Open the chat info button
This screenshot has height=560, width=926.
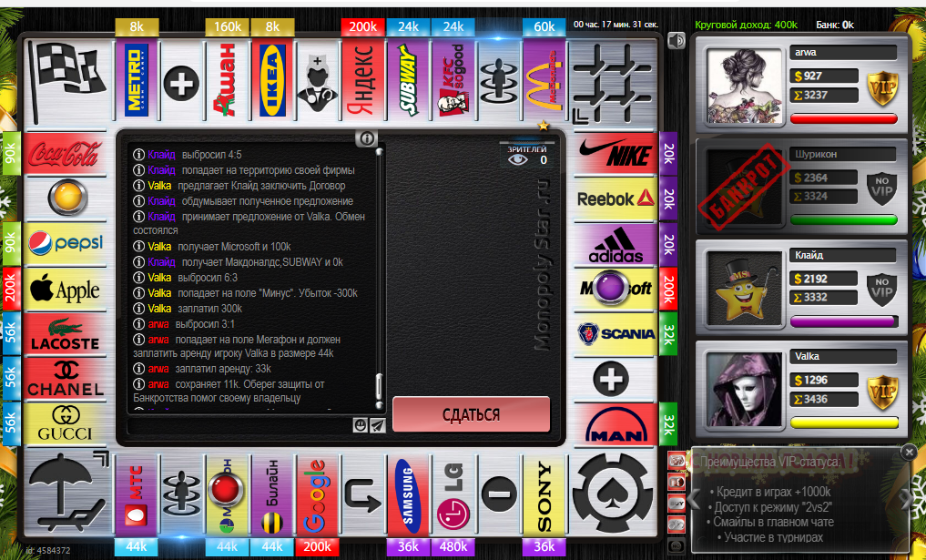point(366,138)
